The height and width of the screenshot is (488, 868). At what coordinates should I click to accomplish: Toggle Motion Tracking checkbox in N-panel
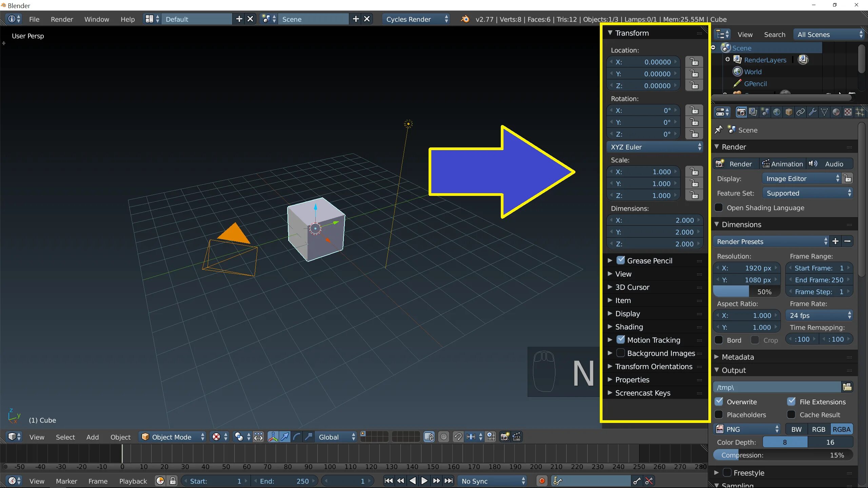coord(621,340)
